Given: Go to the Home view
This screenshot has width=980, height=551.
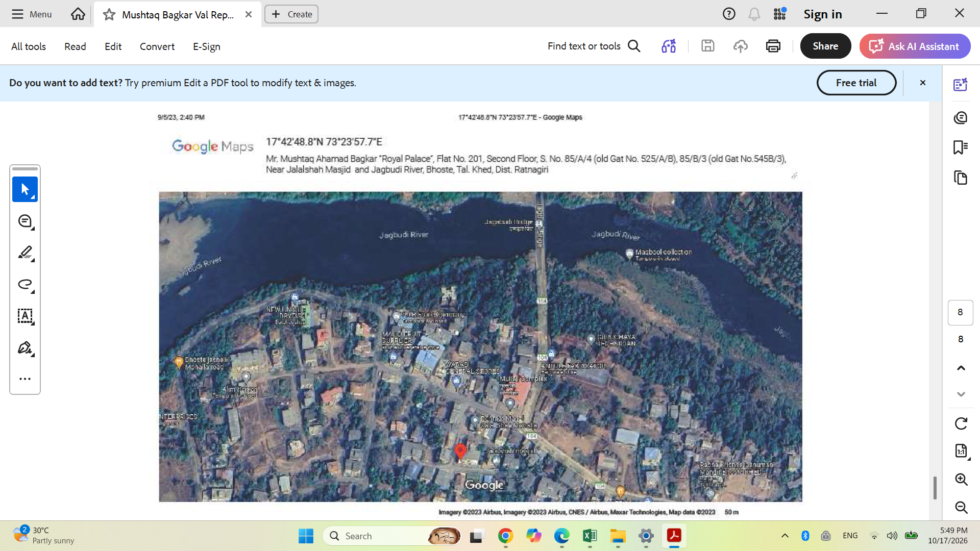Looking at the screenshot, I should tap(78, 14).
